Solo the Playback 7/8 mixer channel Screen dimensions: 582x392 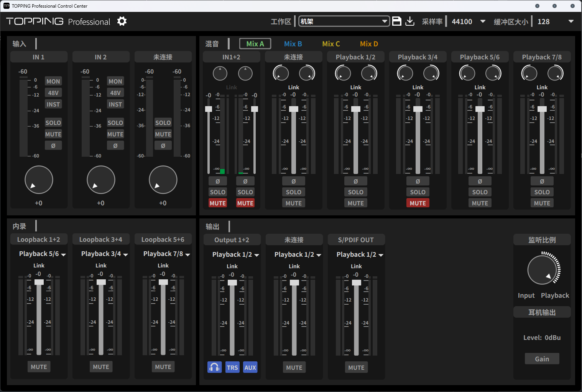click(x=542, y=192)
